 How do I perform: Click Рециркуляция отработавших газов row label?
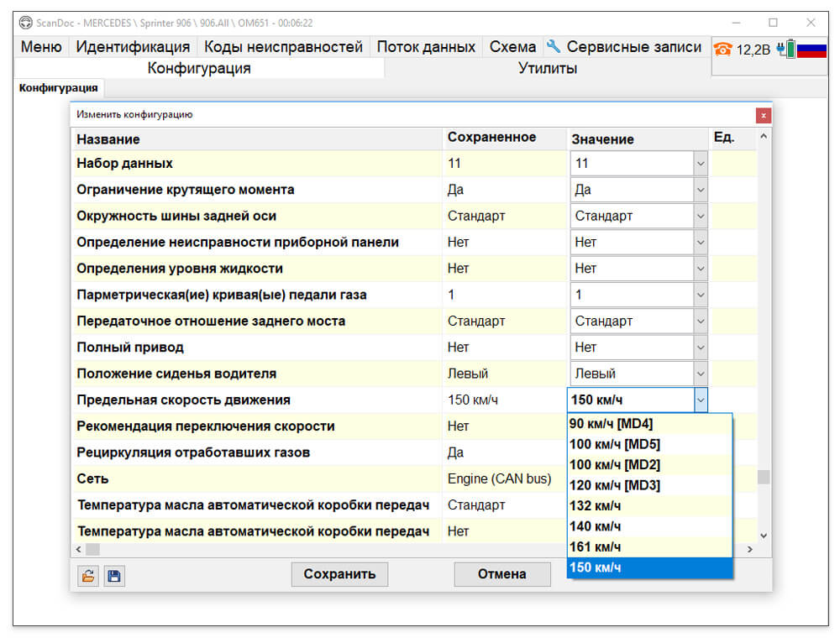[193, 452]
